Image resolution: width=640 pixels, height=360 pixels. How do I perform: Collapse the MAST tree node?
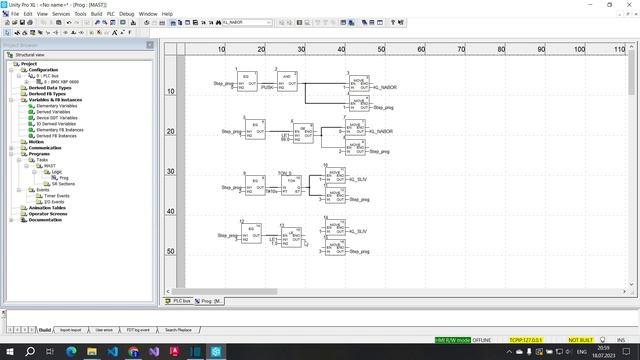click(x=27, y=166)
